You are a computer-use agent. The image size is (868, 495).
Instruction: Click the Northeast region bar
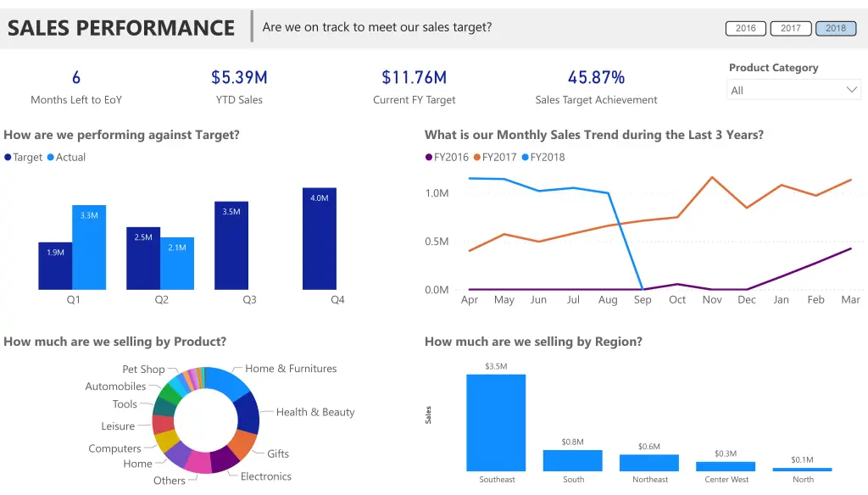pos(649,463)
